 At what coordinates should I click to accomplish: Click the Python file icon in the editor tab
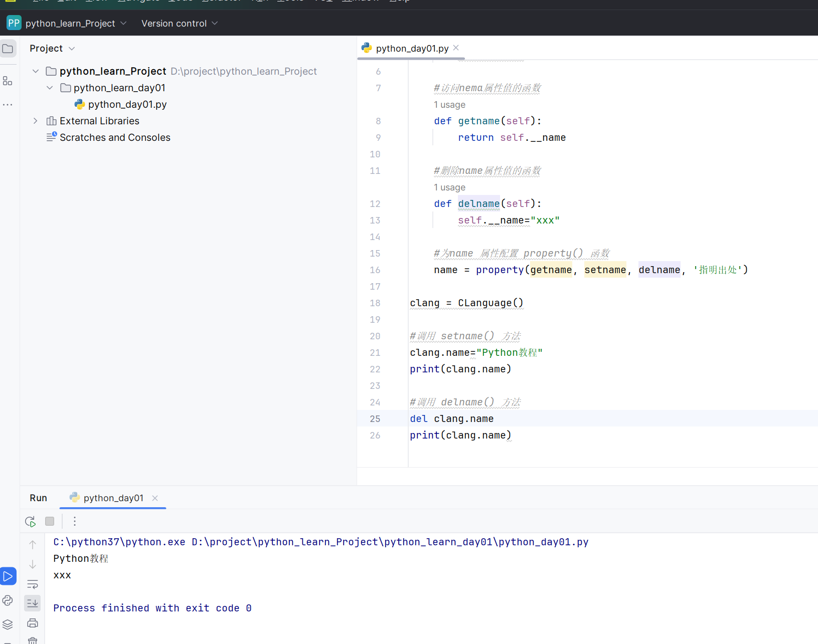point(367,48)
